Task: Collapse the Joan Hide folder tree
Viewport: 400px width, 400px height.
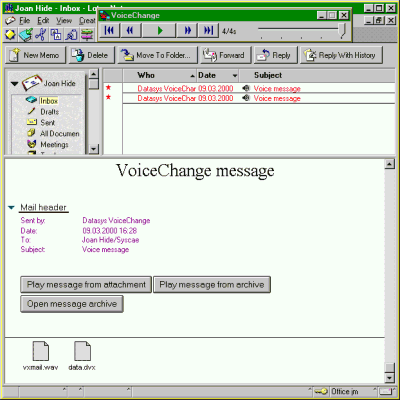Action: click(14, 83)
